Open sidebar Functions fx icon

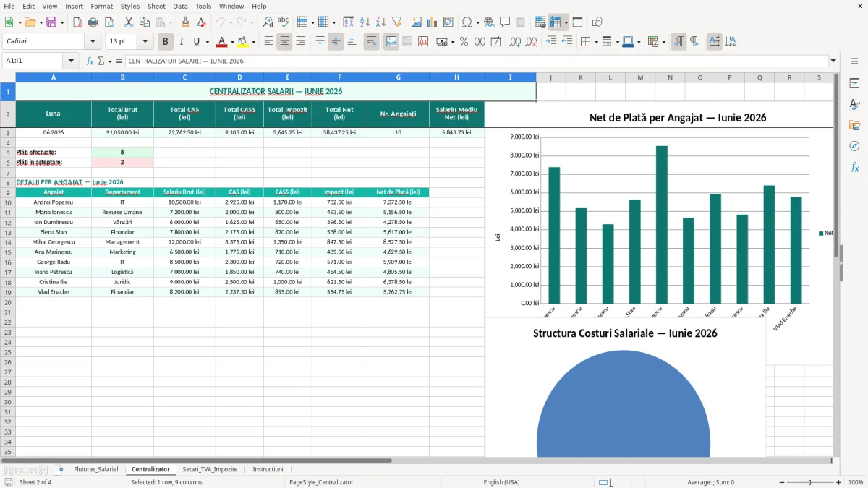click(854, 167)
